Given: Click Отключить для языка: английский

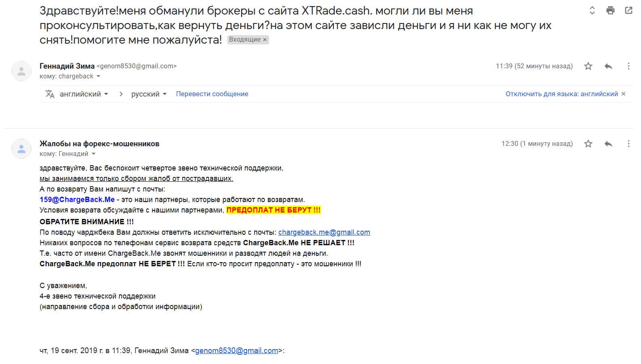Looking at the screenshot, I should tap(561, 94).
